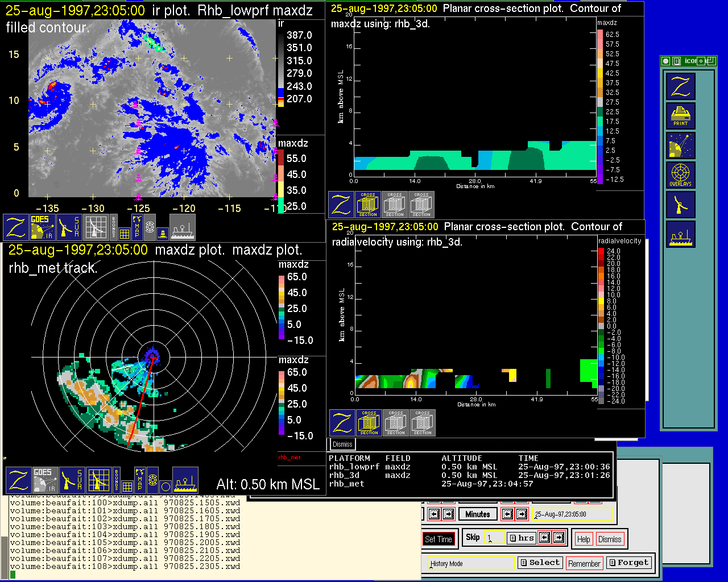
Task: Click the GOES IR icon in the ir plot window
Action: [43, 227]
